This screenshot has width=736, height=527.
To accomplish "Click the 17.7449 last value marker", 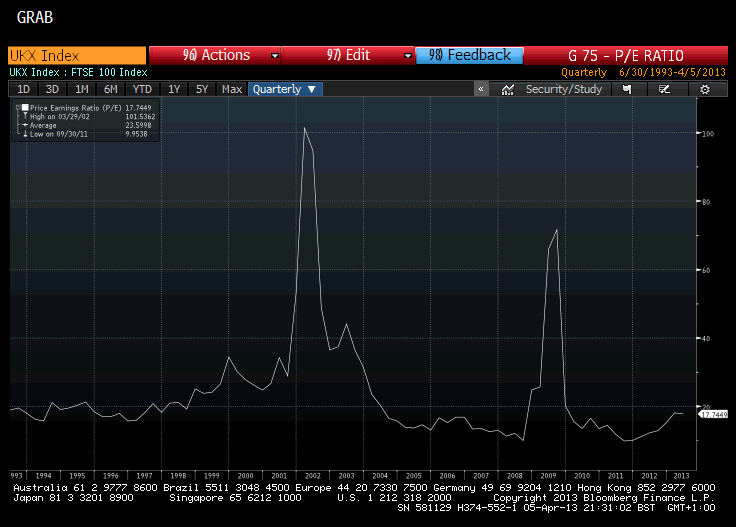I will [x=712, y=413].
